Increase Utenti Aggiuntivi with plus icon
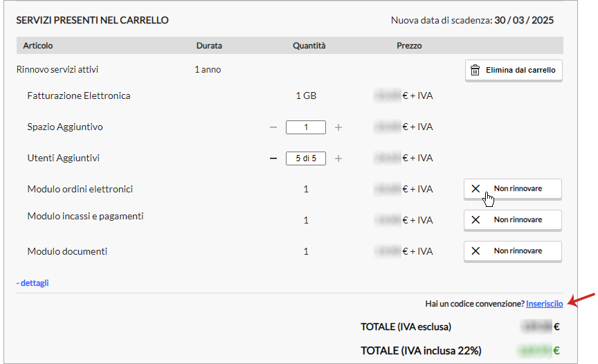Viewport: 598px width, 364px height. [x=338, y=158]
